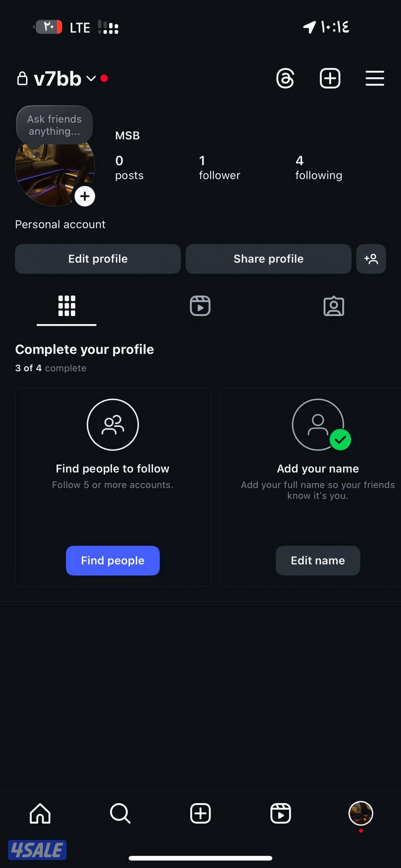Open the Ask friends anything note bubble
This screenshot has height=868, width=401.
[55, 125]
